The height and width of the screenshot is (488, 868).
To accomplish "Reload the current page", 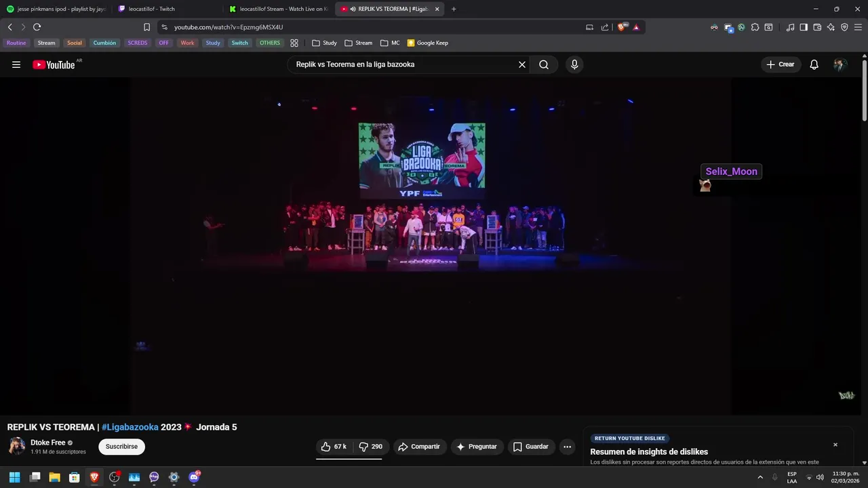I will tap(37, 27).
